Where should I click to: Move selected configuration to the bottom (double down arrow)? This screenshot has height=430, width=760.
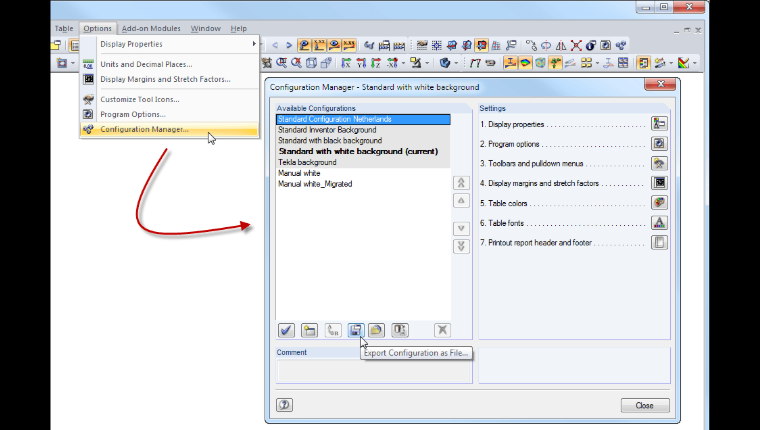[x=461, y=246]
